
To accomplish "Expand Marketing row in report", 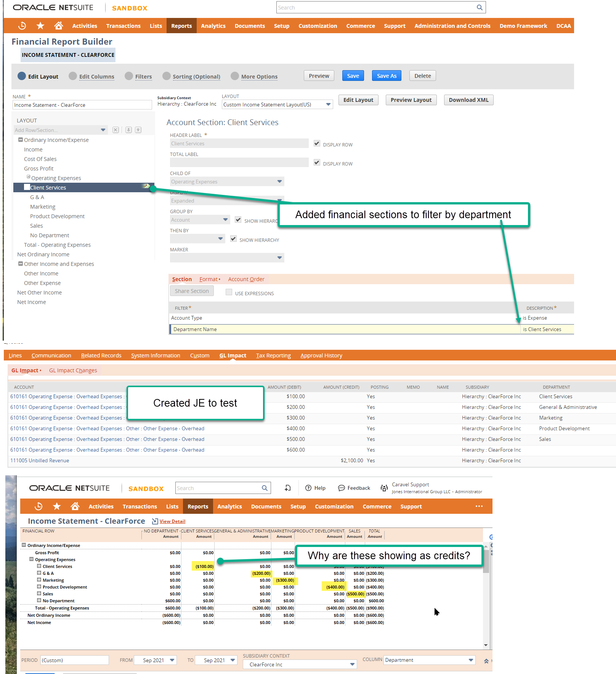I will click(39, 580).
